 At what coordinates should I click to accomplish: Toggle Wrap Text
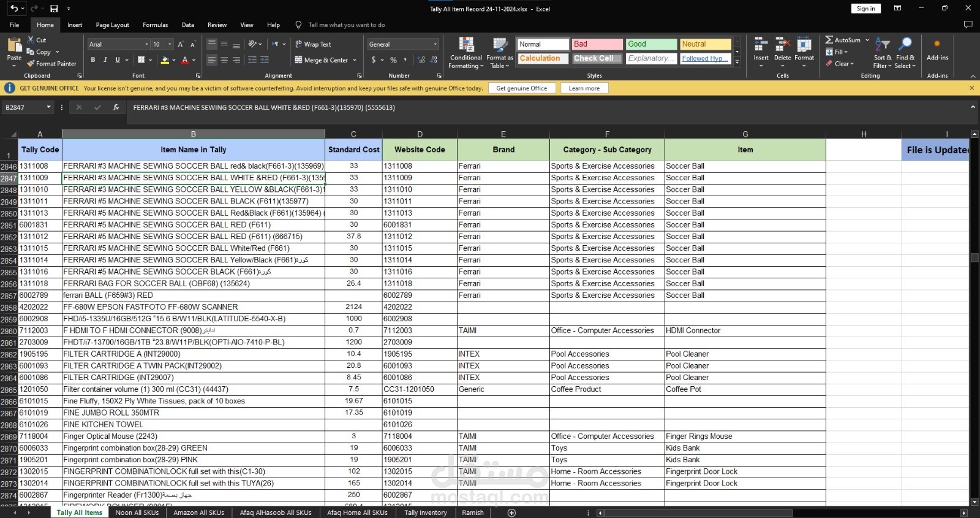click(313, 44)
